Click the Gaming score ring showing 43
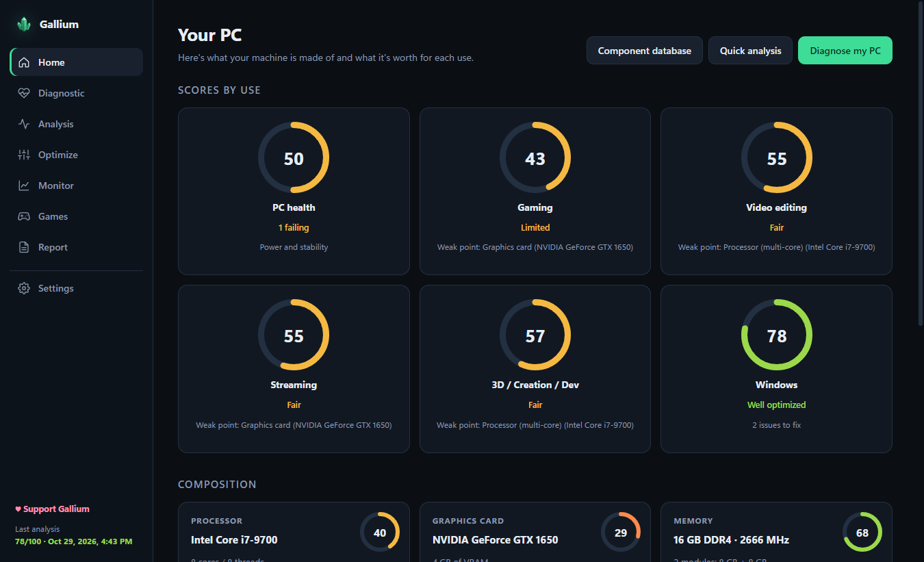 click(x=535, y=158)
